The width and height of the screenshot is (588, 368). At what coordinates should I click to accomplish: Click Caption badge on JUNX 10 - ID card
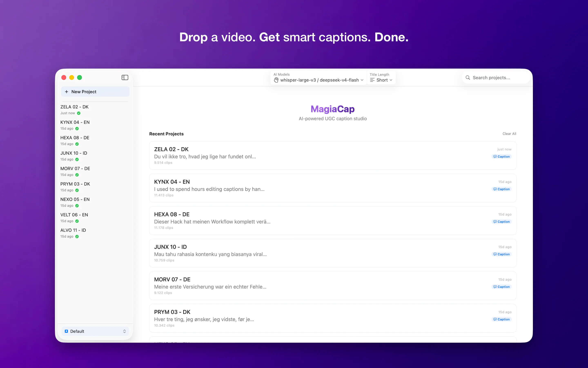501,254
